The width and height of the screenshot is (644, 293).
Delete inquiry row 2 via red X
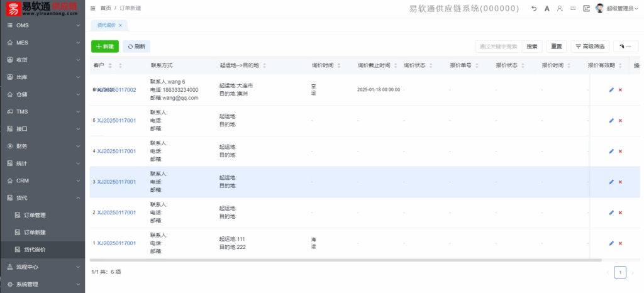pyautogui.click(x=620, y=213)
